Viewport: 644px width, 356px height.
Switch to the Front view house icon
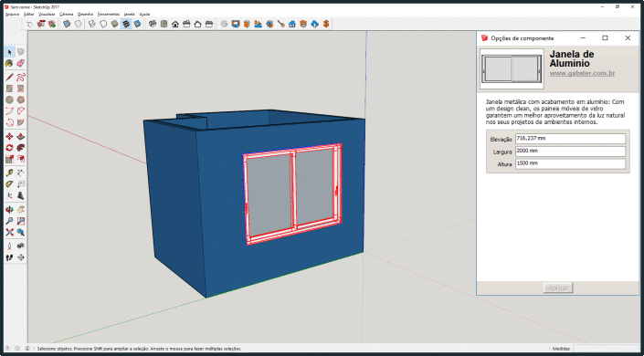pyautogui.click(x=175, y=25)
